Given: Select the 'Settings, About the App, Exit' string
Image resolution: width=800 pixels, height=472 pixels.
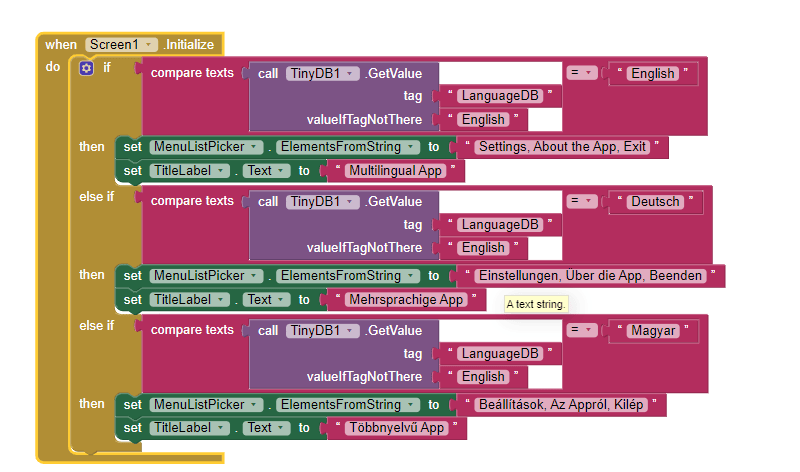Looking at the screenshot, I should tap(562, 147).
